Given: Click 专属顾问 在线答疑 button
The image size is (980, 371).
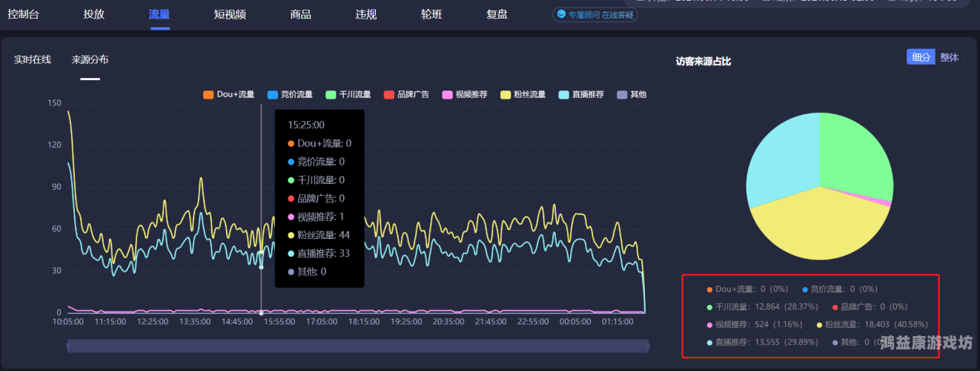Looking at the screenshot, I should point(595,14).
